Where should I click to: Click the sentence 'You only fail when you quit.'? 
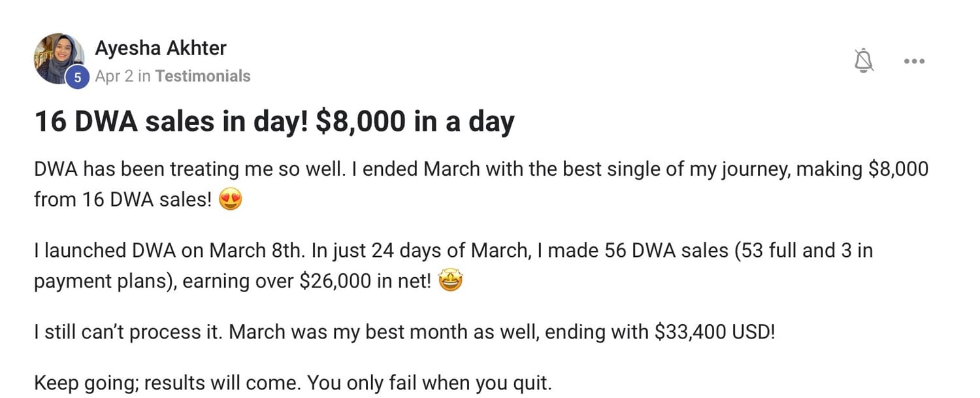[x=429, y=382]
